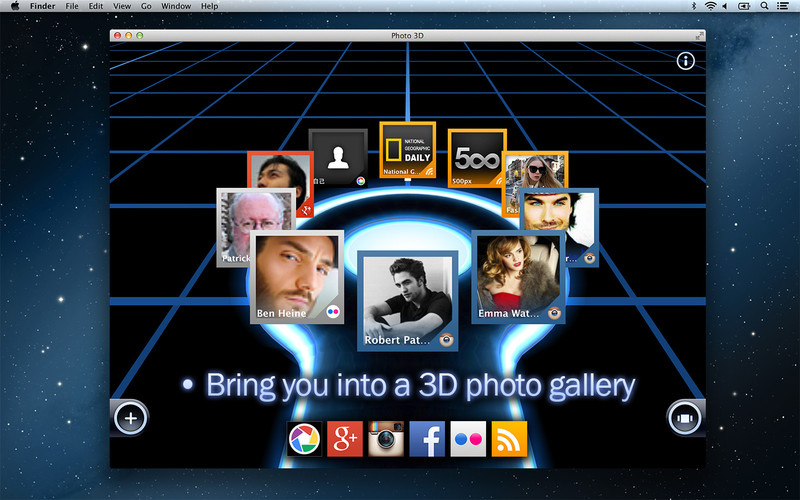Viewport: 800px width, 500px height.
Task: Click the info icon in Photo 3D
Action: [x=685, y=61]
